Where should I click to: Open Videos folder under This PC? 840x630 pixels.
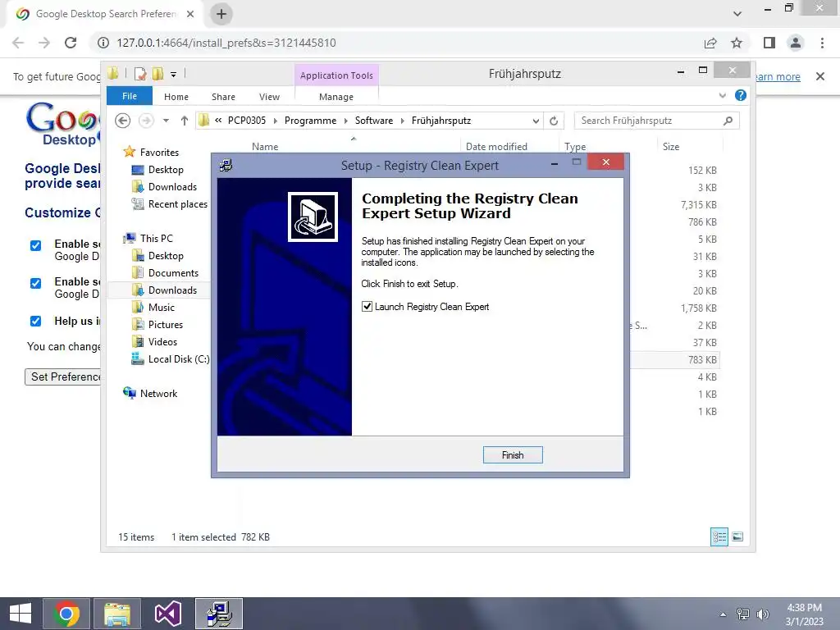click(162, 342)
